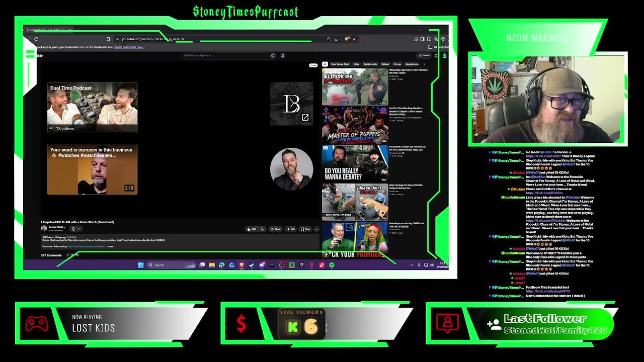Open the 'Your word is currency' video card
644x362 pixels.
point(92,169)
